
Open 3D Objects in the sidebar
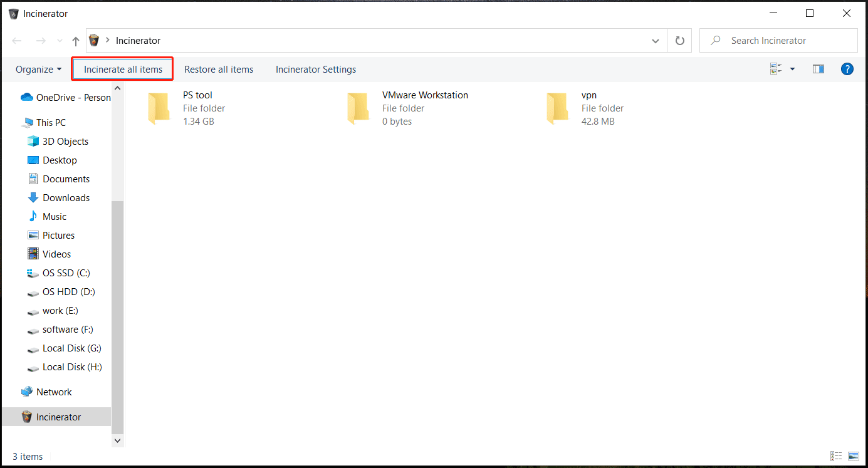click(x=58, y=142)
